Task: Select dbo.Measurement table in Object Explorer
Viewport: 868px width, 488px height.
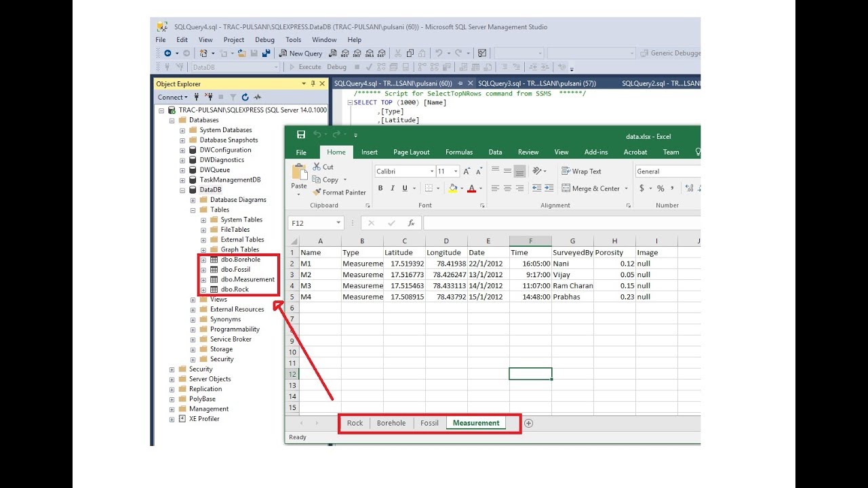Action: (248, 279)
